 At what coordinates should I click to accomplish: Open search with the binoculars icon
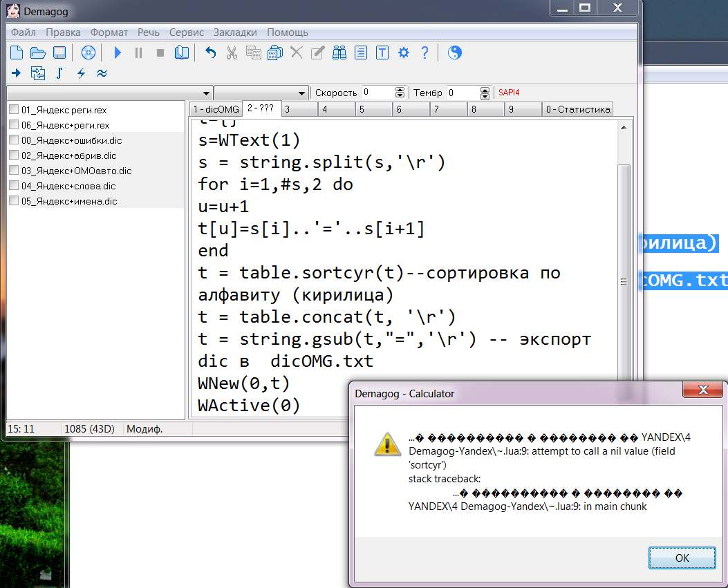point(339,53)
